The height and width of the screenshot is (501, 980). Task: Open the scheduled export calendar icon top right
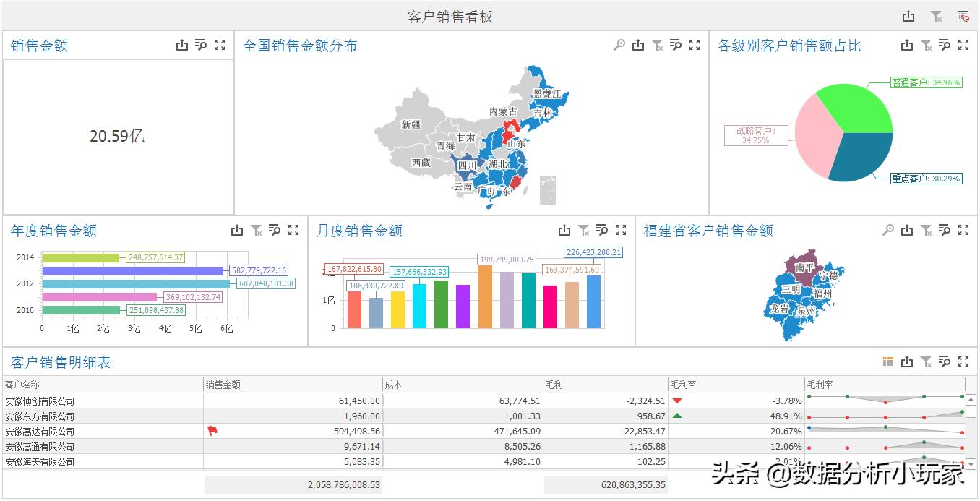click(x=961, y=15)
